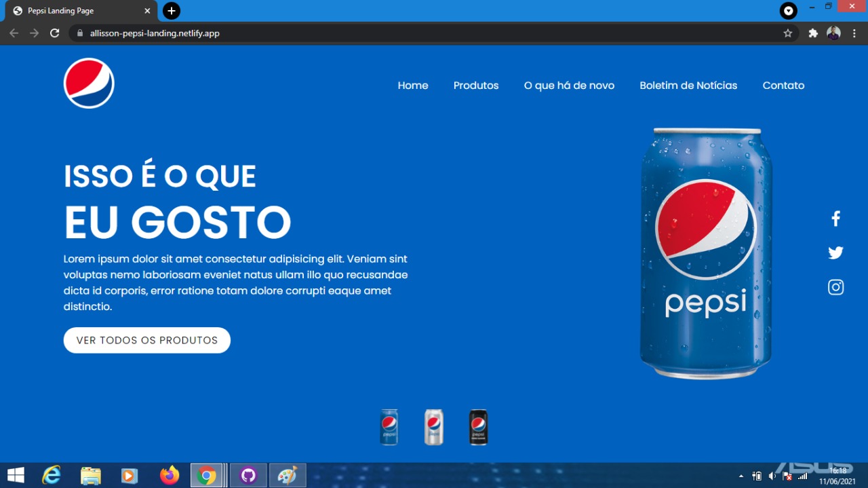
Task: Restore down the Chrome window
Action: (828, 7)
